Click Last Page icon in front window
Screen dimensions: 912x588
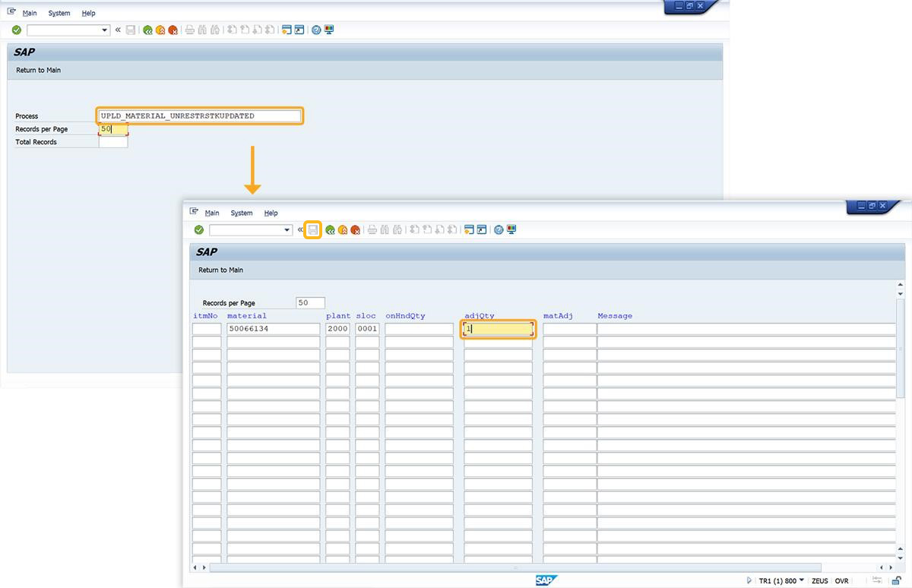click(x=452, y=229)
